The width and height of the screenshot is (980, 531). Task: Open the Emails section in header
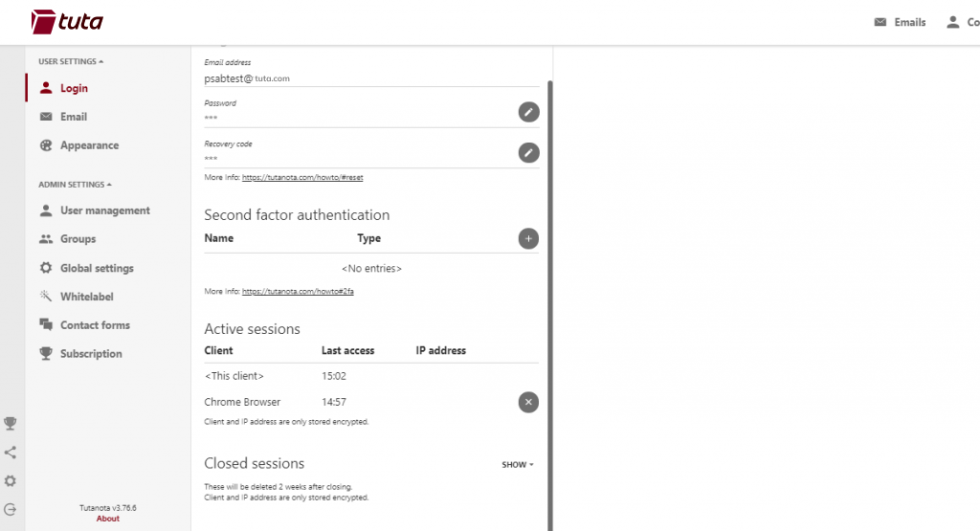pyautogui.click(x=900, y=22)
